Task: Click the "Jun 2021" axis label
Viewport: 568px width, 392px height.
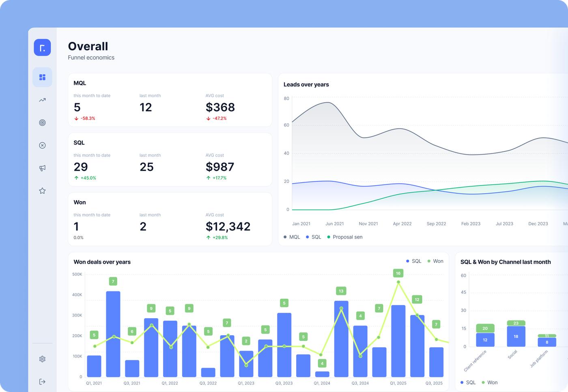Action: pos(335,224)
